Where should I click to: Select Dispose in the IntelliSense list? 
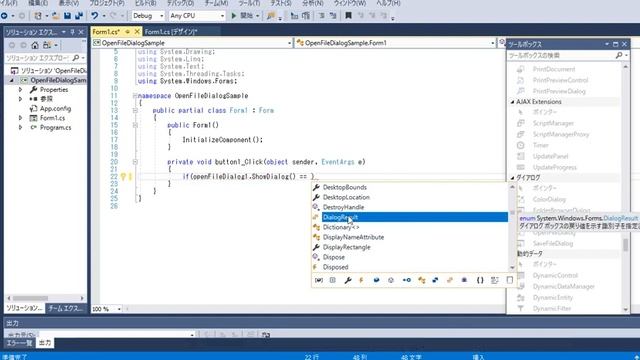[x=410, y=257]
